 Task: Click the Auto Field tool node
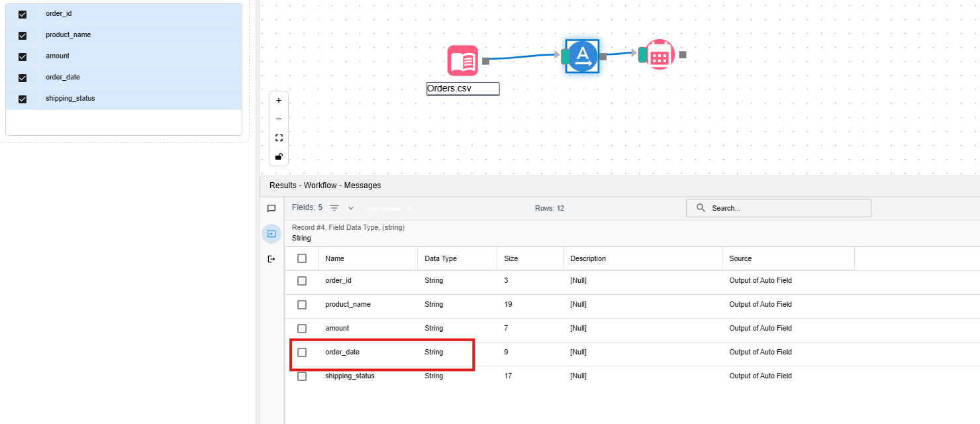(582, 56)
